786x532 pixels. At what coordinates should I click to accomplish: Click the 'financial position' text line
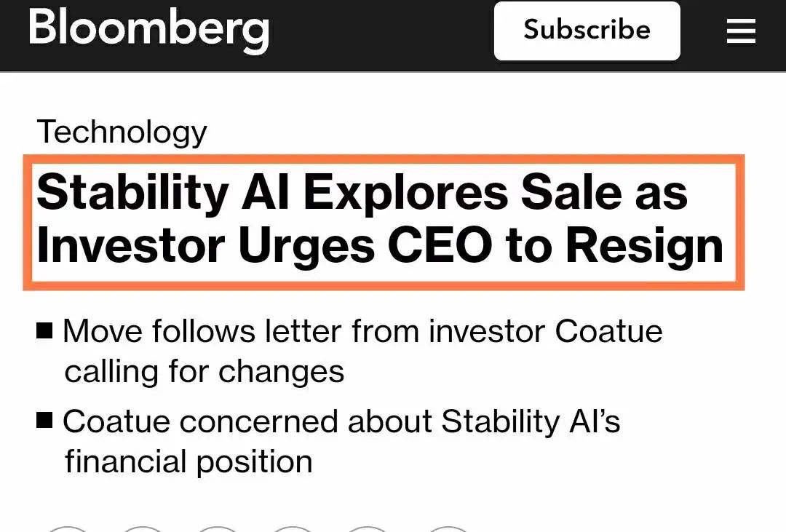point(188,462)
